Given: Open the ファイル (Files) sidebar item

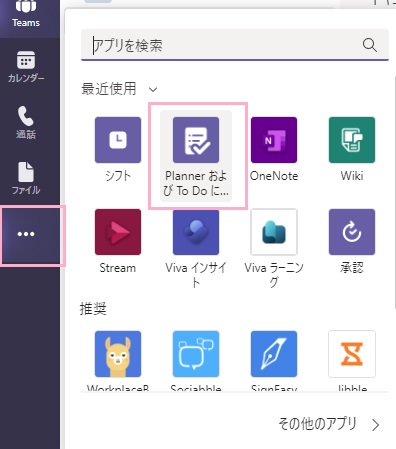Looking at the screenshot, I should [26, 178].
